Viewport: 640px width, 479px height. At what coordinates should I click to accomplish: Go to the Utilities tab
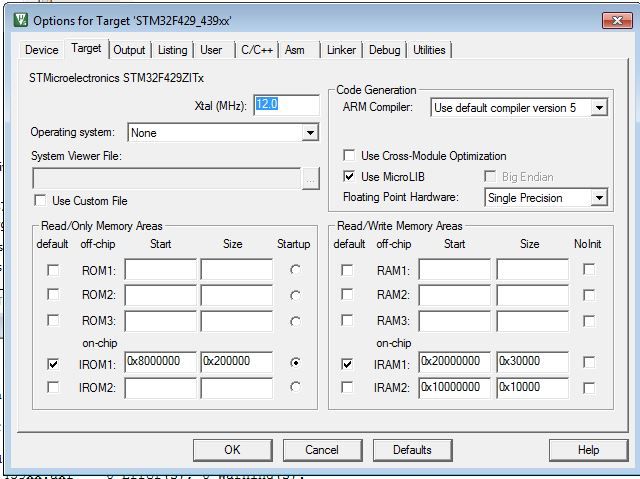click(429, 50)
